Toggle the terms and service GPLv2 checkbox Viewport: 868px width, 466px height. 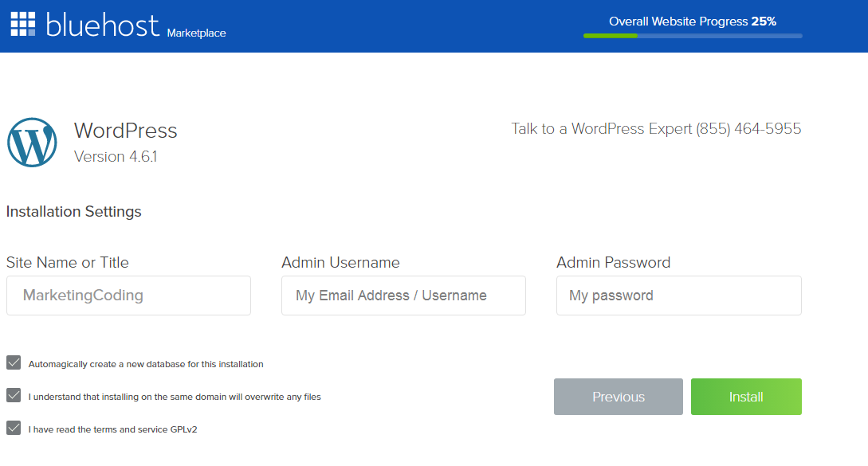(x=14, y=428)
